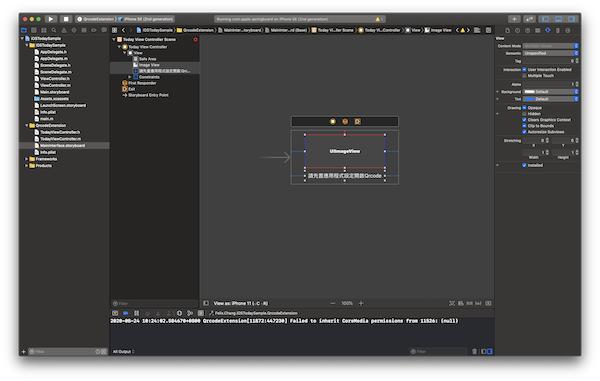This screenshot has height=381, width=600.
Task: Run the app with the Play button
Action: pos(51,19)
